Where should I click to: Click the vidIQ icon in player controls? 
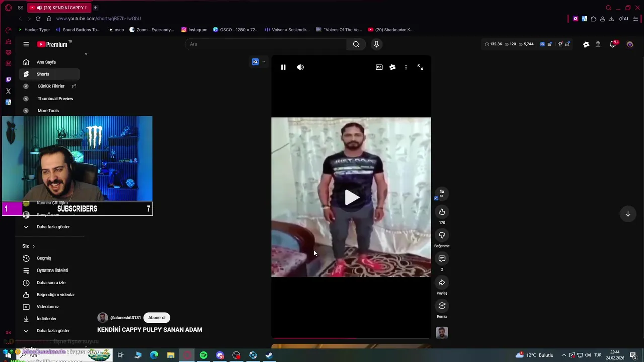pos(392,67)
